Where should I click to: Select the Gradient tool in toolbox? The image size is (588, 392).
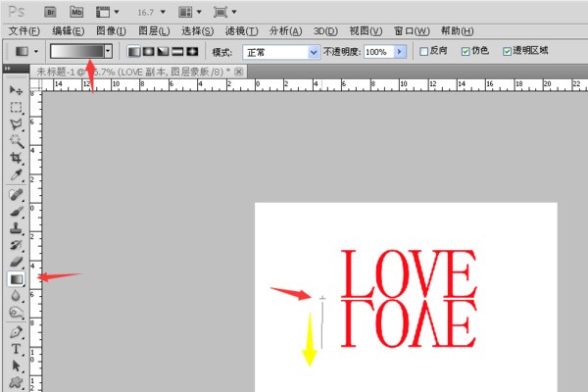tap(17, 279)
